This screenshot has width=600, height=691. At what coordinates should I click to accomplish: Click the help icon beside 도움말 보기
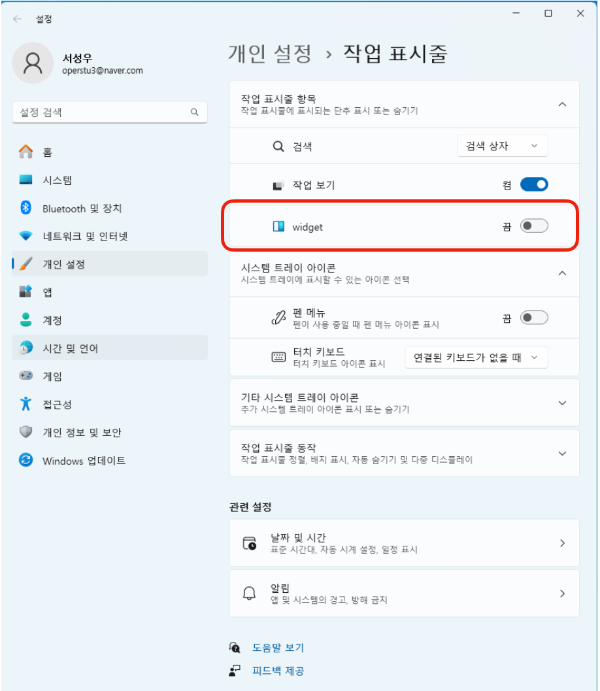(x=235, y=647)
